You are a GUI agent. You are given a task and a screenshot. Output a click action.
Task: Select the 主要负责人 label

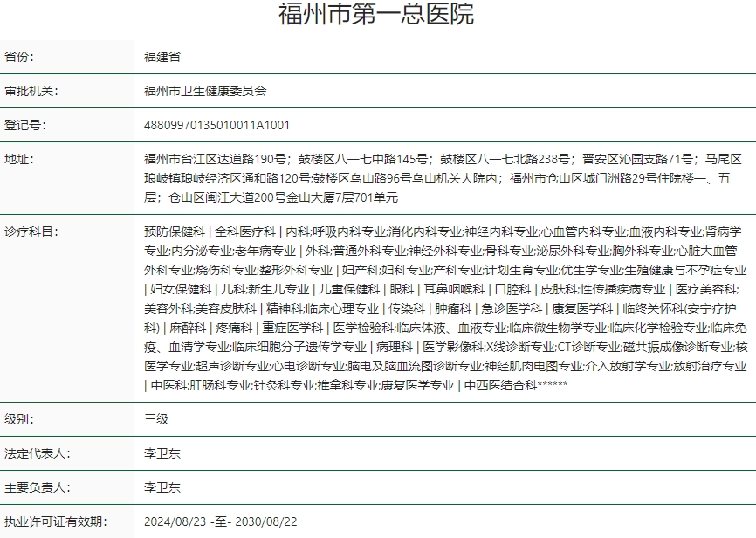(38, 487)
